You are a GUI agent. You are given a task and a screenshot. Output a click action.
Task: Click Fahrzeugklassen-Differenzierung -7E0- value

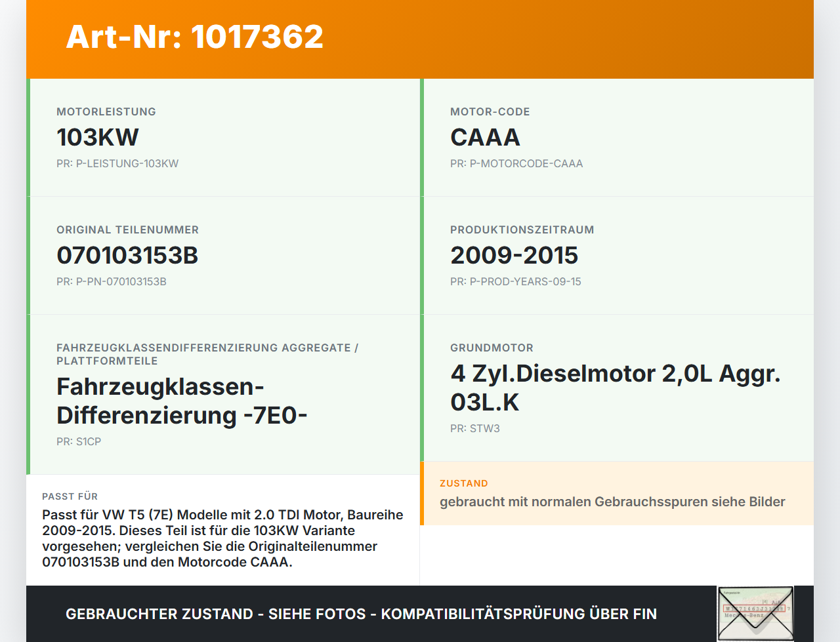[182, 401]
